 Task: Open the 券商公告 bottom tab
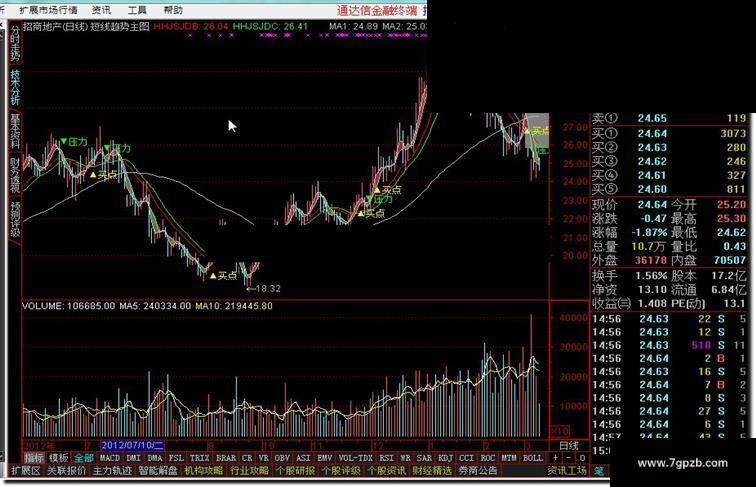click(x=478, y=471)
